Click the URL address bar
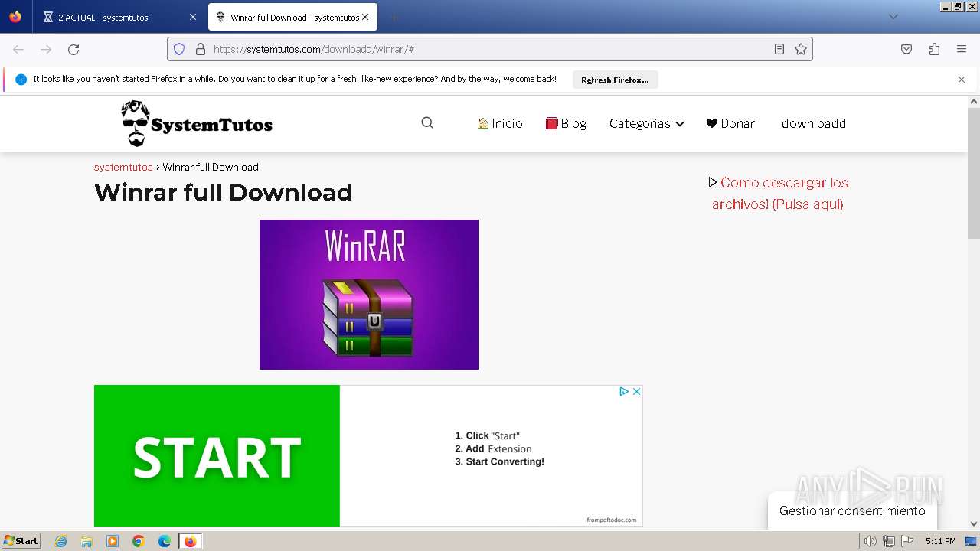The height and width of the screenshot is (551, 980). (x=490, y=49)
